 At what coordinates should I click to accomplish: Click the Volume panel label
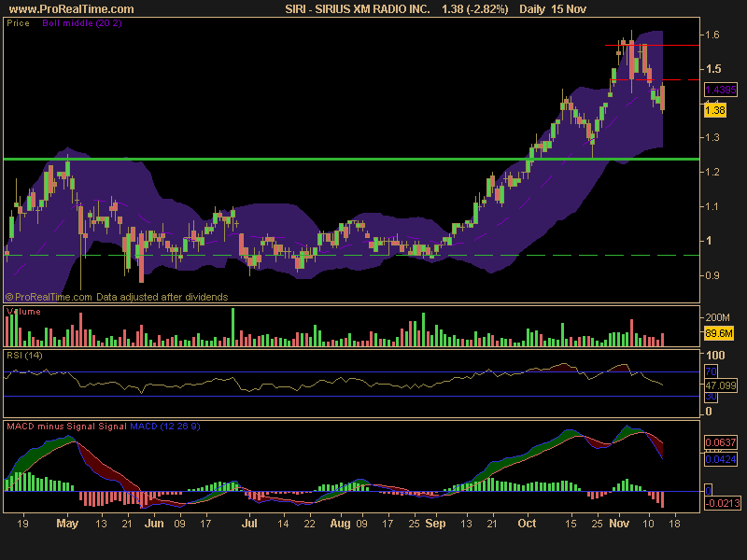point(24,312)
